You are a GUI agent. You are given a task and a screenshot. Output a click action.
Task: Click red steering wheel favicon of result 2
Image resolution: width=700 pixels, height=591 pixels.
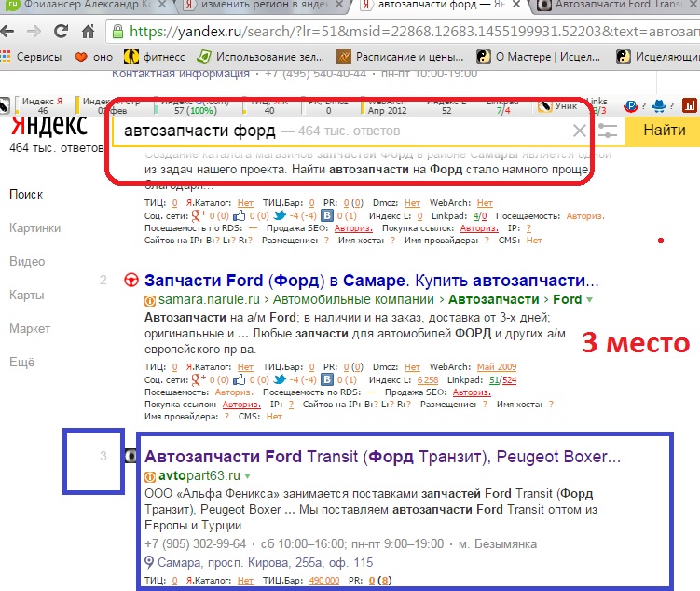pyautogui.click(x=130, y=280)
